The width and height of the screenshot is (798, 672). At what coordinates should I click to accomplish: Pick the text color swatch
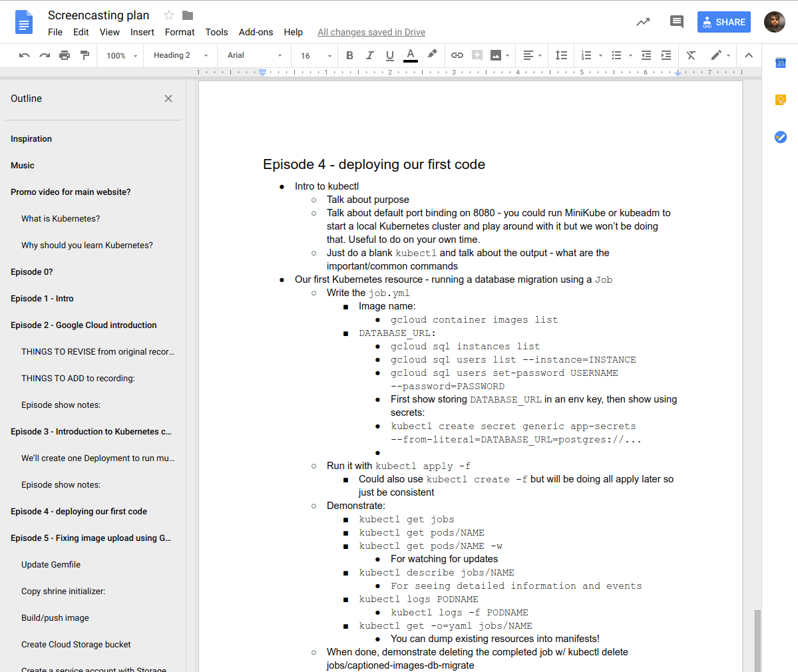click(411, 55)
